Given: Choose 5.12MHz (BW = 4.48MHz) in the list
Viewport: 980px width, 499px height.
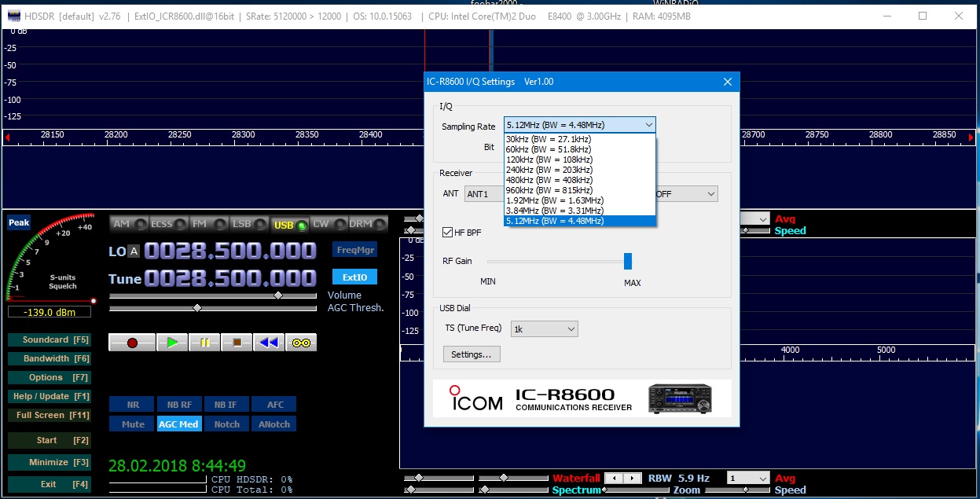Looking at the screenshot, I should (580, 221).
